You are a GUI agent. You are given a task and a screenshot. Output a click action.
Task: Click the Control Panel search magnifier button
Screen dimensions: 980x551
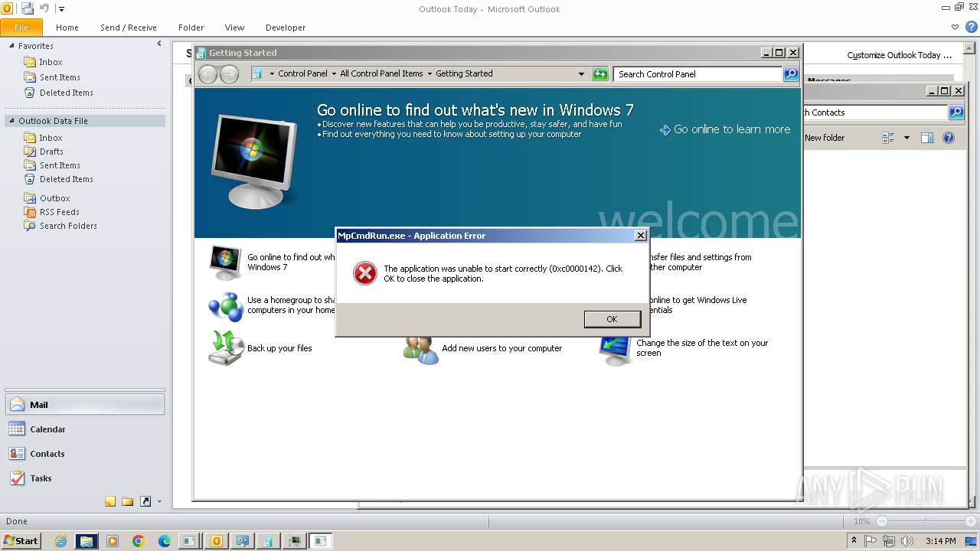coord(791,74)
